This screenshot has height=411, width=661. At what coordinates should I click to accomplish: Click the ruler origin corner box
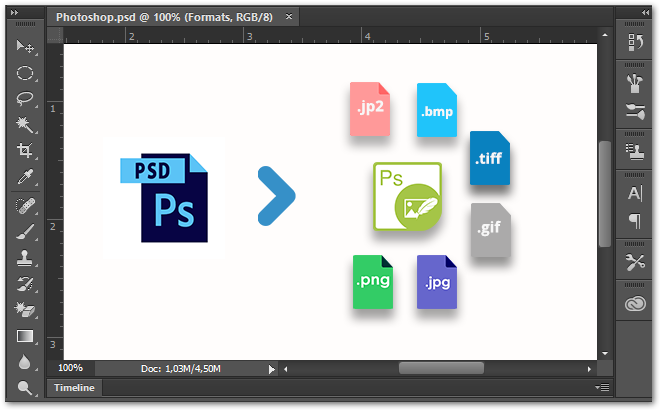click(x=55, y=35)
